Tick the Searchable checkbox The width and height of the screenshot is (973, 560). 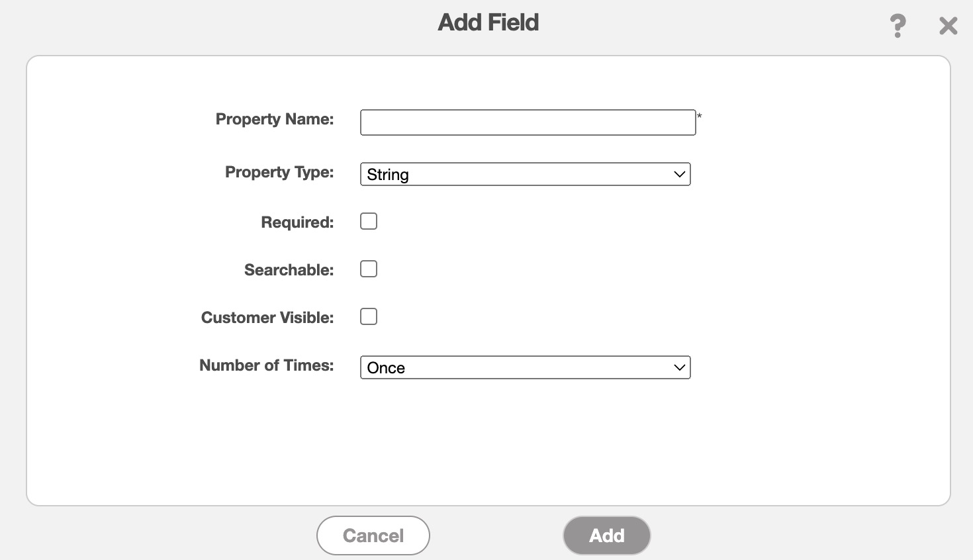point(369,269)
